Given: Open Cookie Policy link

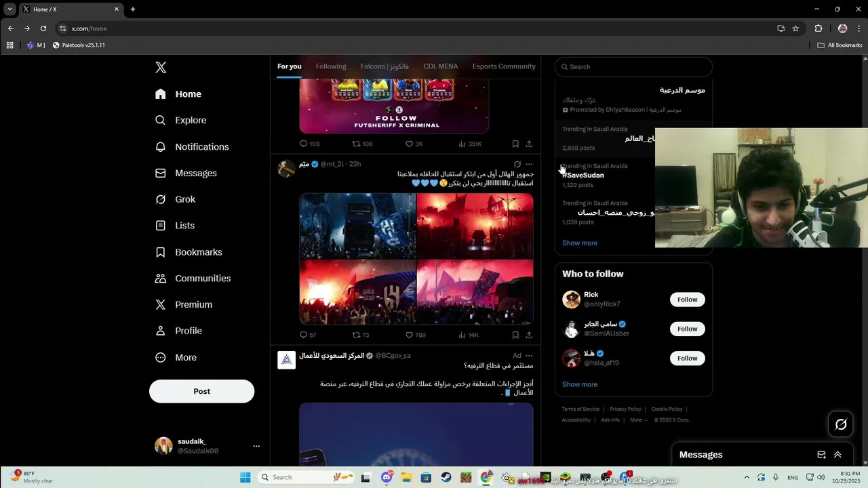Looking at the screenshot, I should 667,409.
